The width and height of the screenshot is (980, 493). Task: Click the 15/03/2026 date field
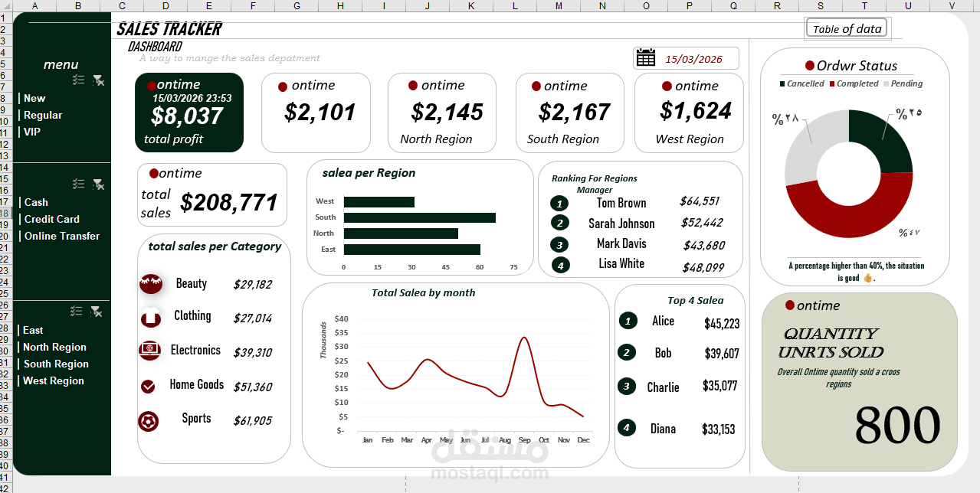[x=694, y=57]
